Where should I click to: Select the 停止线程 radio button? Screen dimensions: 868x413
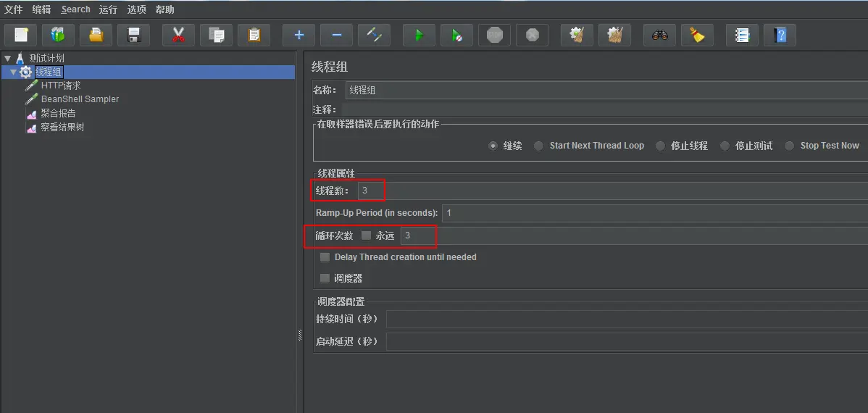coord(660,146)
